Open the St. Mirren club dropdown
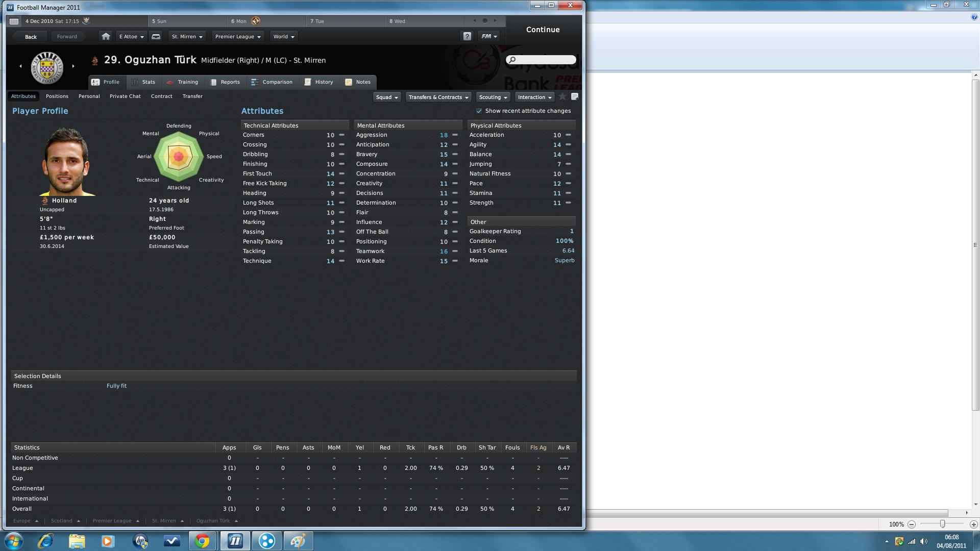The width and height of the screenshot is (980, 551). [x=187, y=36]
